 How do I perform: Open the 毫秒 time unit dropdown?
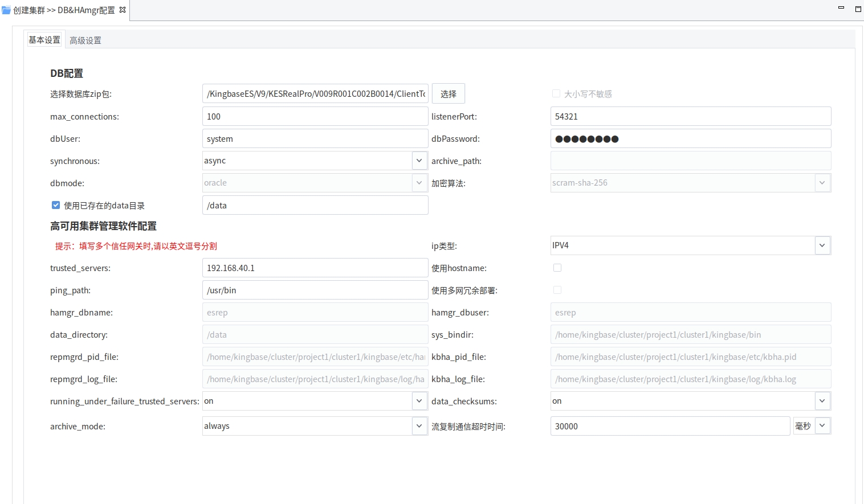point(822,426)
